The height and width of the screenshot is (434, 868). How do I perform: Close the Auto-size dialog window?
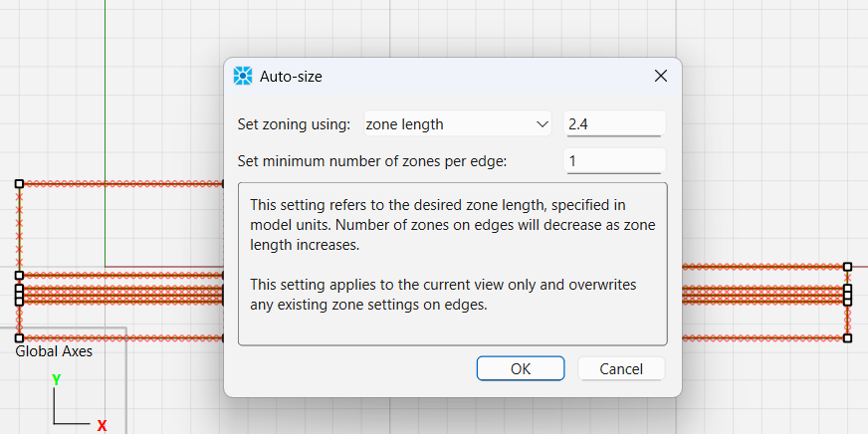[x=660, y=76]
